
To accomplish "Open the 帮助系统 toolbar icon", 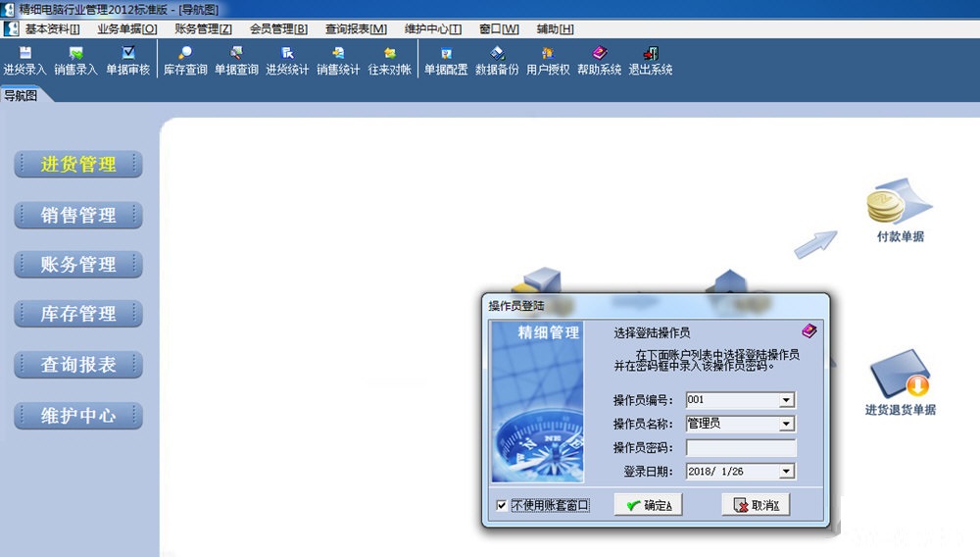I will (x=600, y=61).
